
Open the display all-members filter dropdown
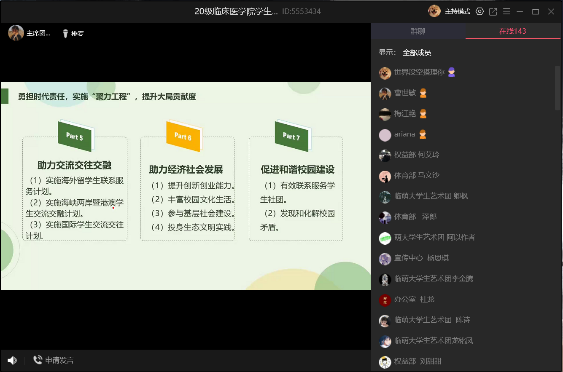[x=417, y=53]
